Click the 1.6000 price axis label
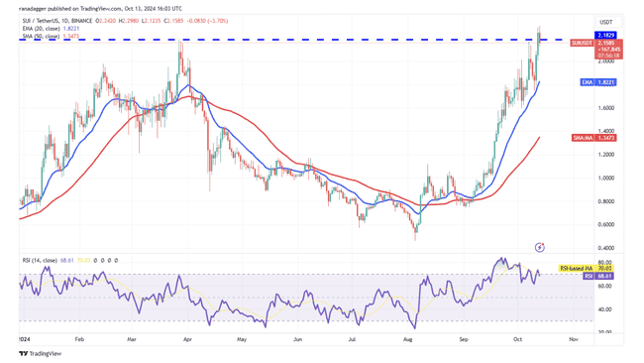This screenshot has width=644, height=363. coord(605,108)
